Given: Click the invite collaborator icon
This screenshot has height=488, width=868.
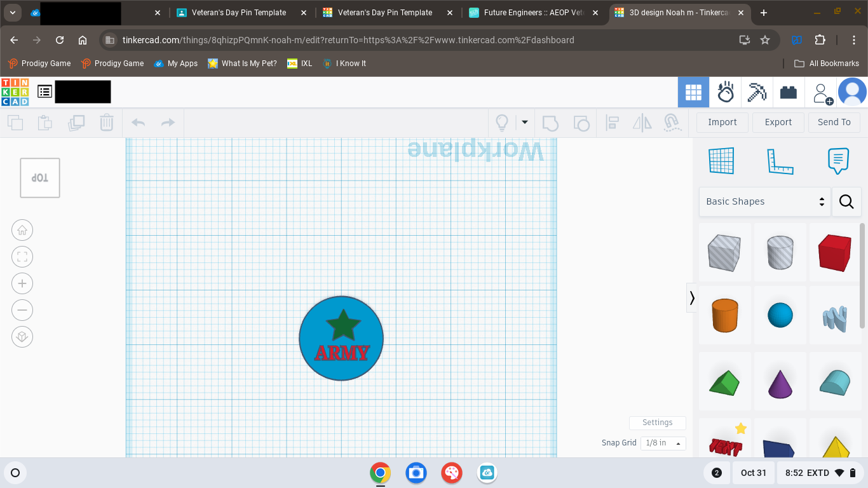Looking at the screenshot, I should pyautogui.click(x=823, y=93).
